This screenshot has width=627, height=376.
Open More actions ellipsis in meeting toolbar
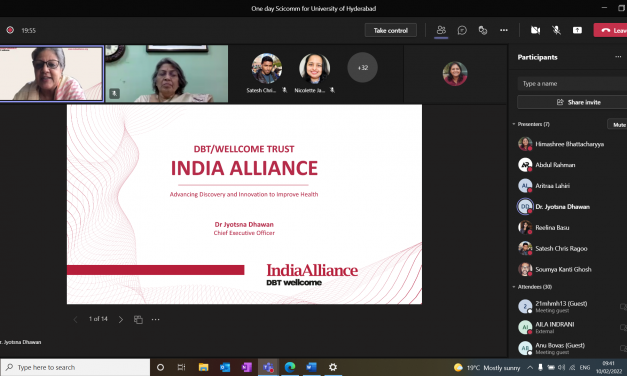coord(504,30)
